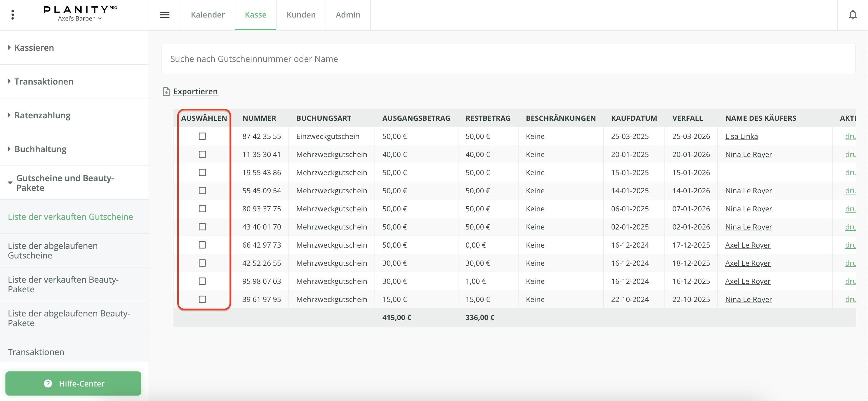Viewport: 868px width, 401px height.
Task: Expand the Kassieren sidebar section
Action: [x=34, y=47]
